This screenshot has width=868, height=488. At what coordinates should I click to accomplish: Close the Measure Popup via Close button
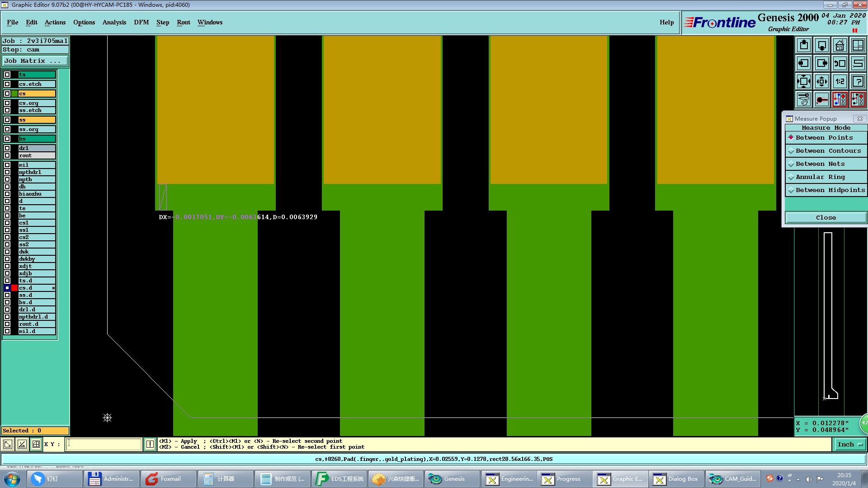click(826, 218)
